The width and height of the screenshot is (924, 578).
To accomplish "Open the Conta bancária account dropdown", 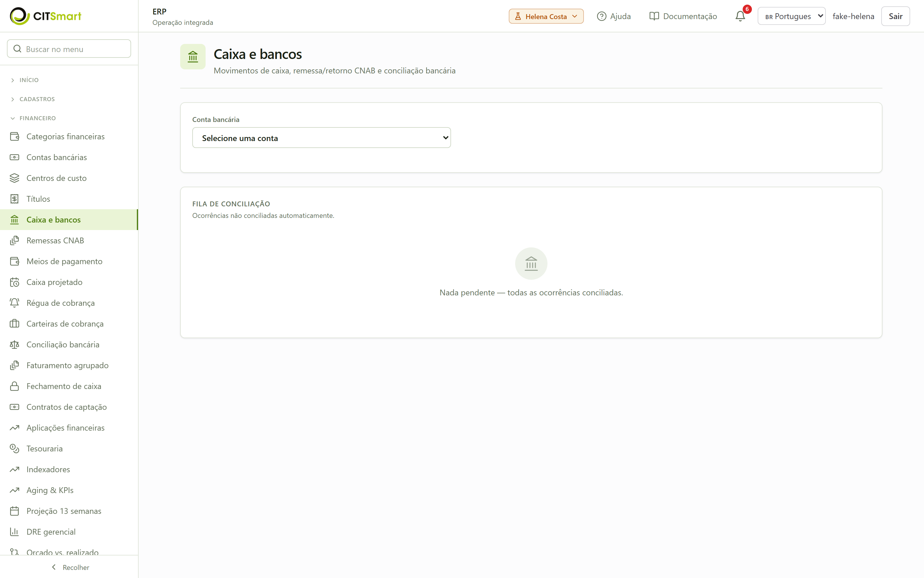I will pos(321,138).
